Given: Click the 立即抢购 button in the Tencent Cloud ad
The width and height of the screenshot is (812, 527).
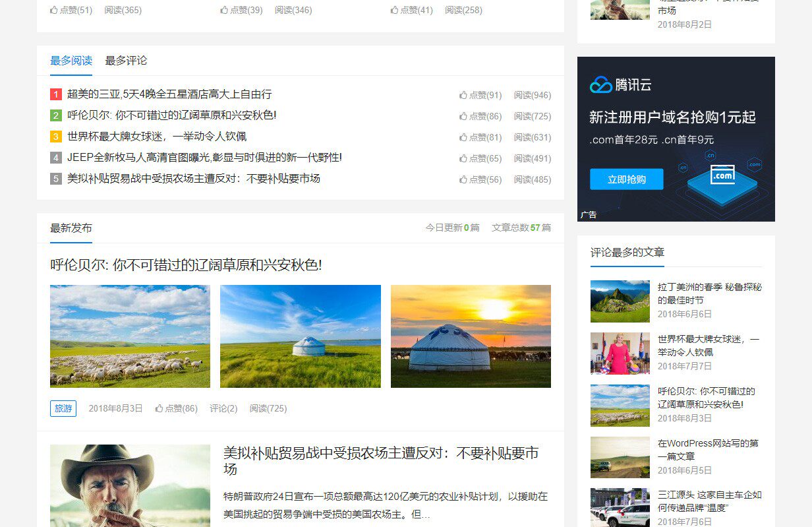Looking at the screenshot, I should tap(625, 179).
